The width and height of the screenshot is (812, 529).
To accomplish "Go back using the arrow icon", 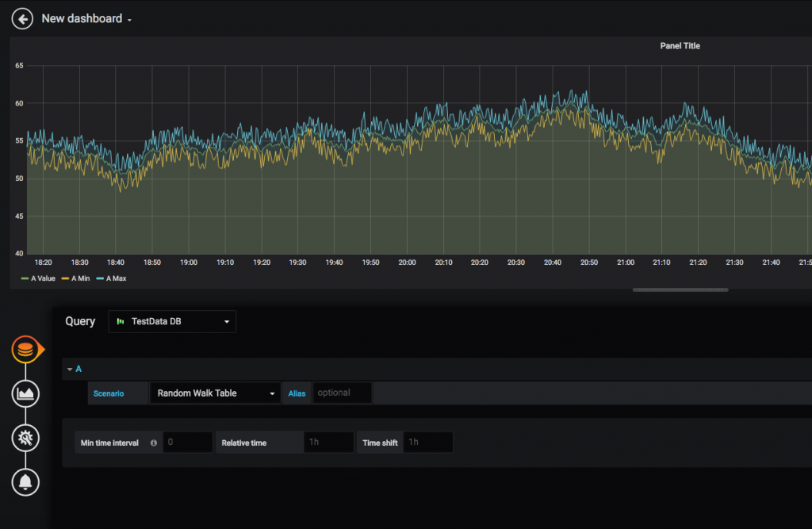I will (x=22, y=19).
